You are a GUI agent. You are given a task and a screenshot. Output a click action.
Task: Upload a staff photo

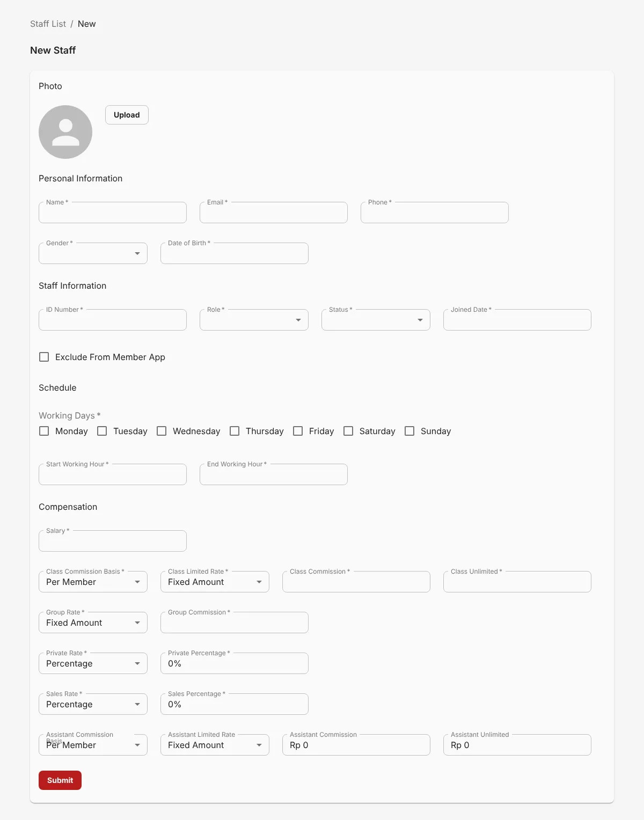[127, 115]
